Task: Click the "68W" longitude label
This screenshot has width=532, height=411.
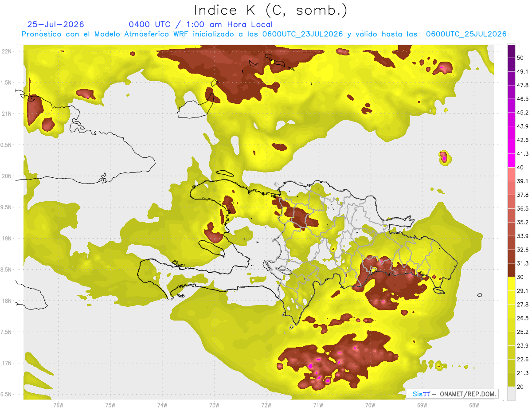Action: [x=474, y=405]
